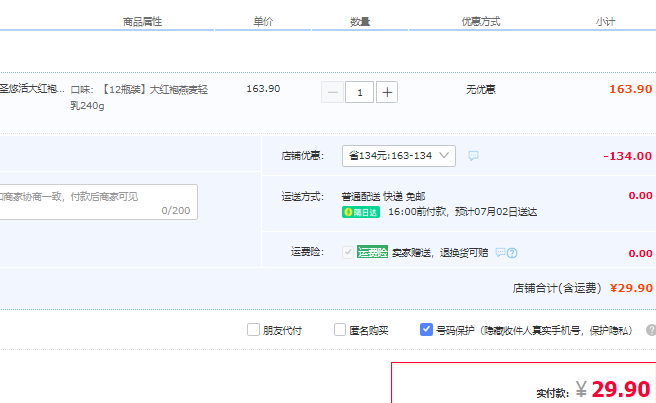The width and height of the screenshot is (656, 403).
Task: Click the 小计 column header
Action: (605, 22)
